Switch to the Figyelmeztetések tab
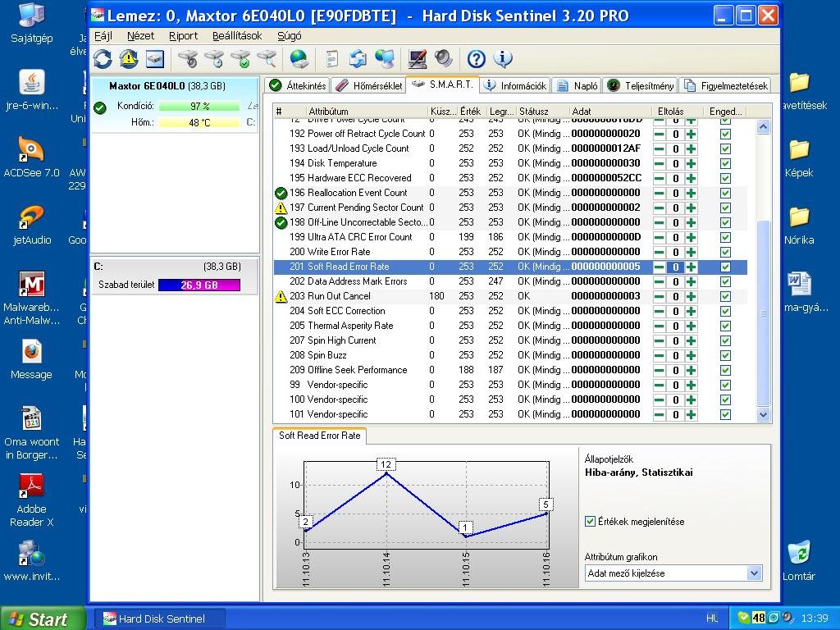The height and width of the screenshot is (630, 840). (x=726, y=85)
